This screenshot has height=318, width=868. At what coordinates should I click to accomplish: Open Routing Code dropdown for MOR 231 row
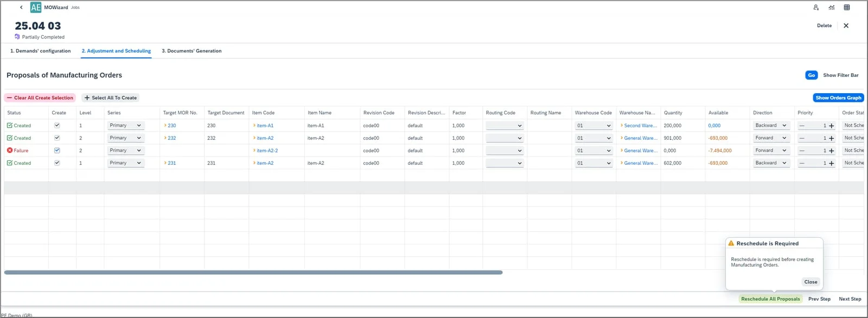tap(505, 163)
